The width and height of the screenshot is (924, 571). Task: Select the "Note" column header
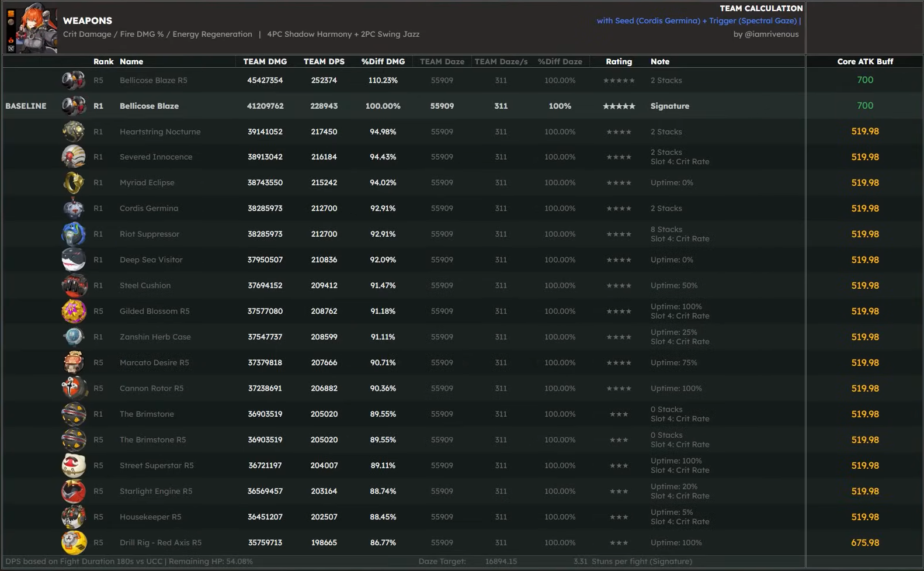[660, 61]
